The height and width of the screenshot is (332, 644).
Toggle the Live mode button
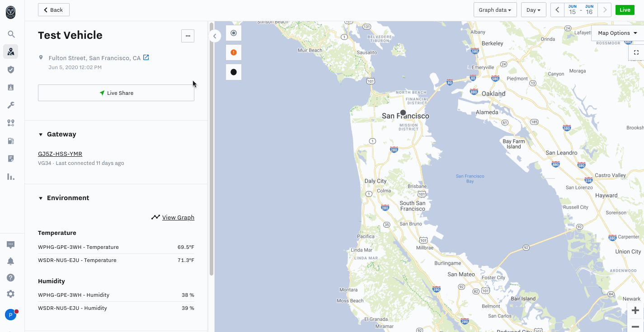click(x=625, y=10)
